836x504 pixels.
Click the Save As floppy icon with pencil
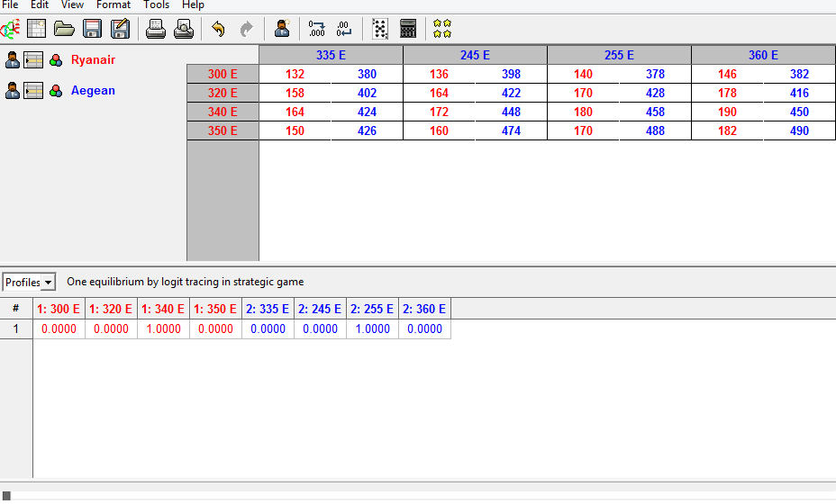click(x=120, y=29)
